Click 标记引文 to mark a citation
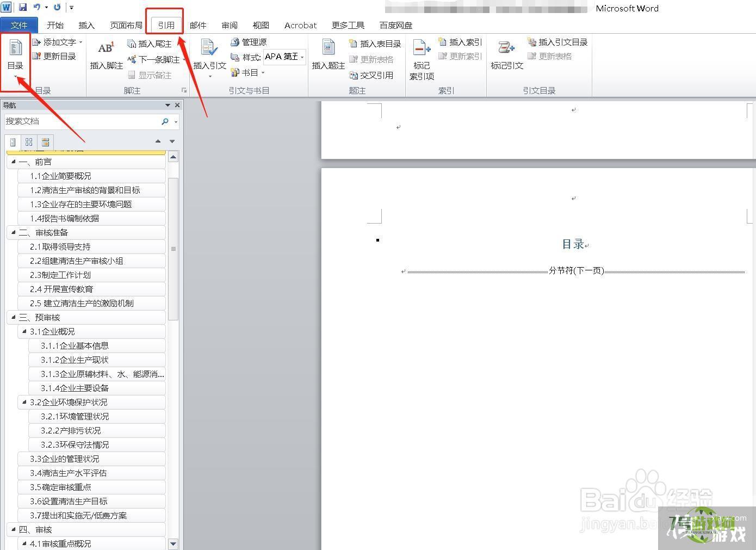This screenshot has width=756, height=550. (x=507, y=54)
